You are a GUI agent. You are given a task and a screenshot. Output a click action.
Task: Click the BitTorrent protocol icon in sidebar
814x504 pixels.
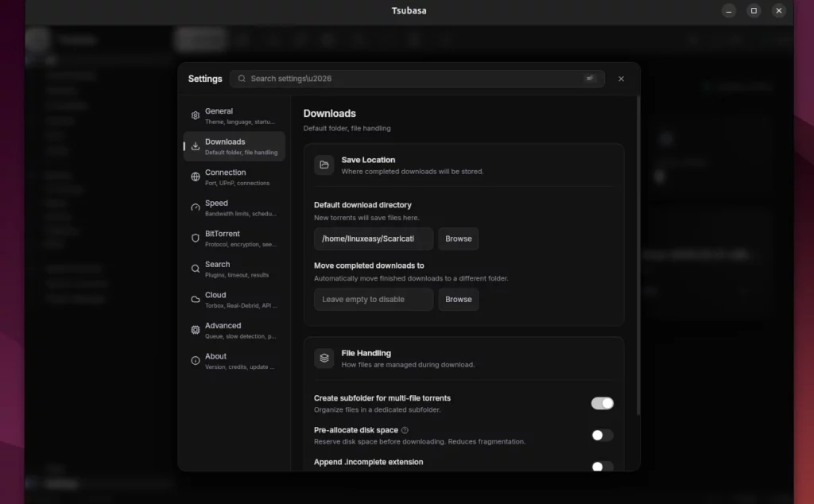[x=195, y=237]
